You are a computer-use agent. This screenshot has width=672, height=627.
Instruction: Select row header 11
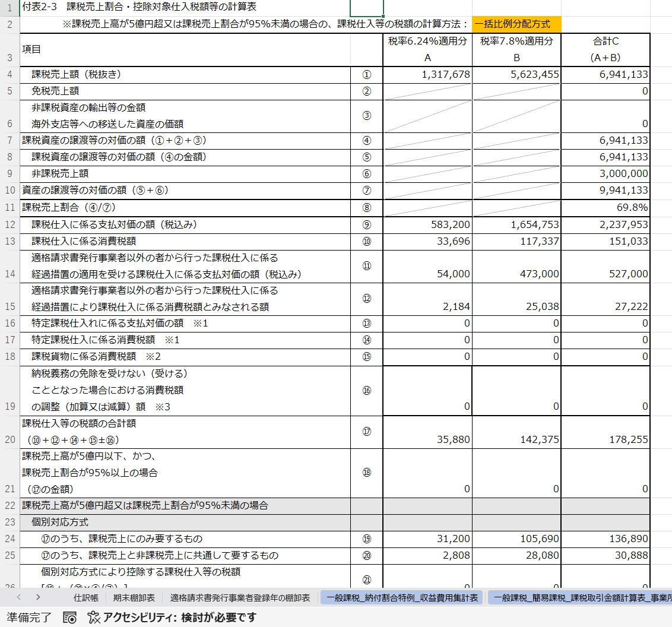coord(10,208)
